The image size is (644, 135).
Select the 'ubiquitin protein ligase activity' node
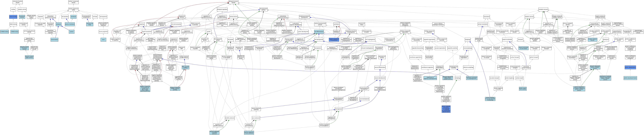(29, 57)
